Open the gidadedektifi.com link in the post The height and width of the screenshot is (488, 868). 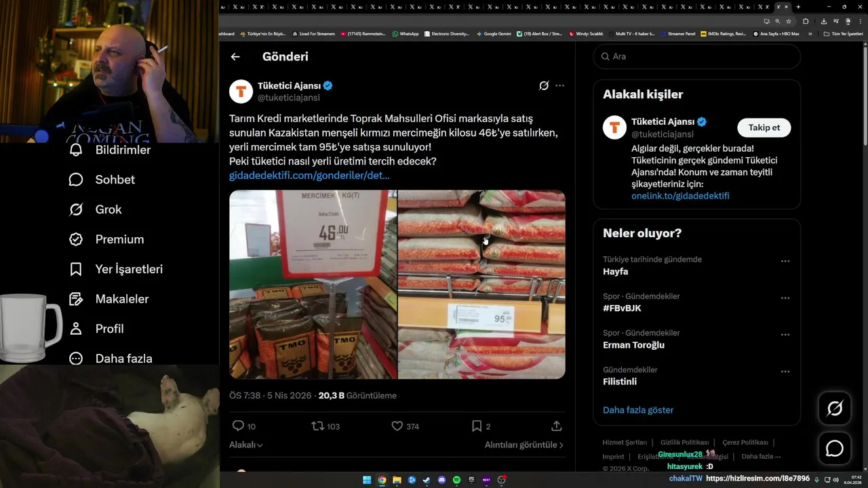coord(309,176)
